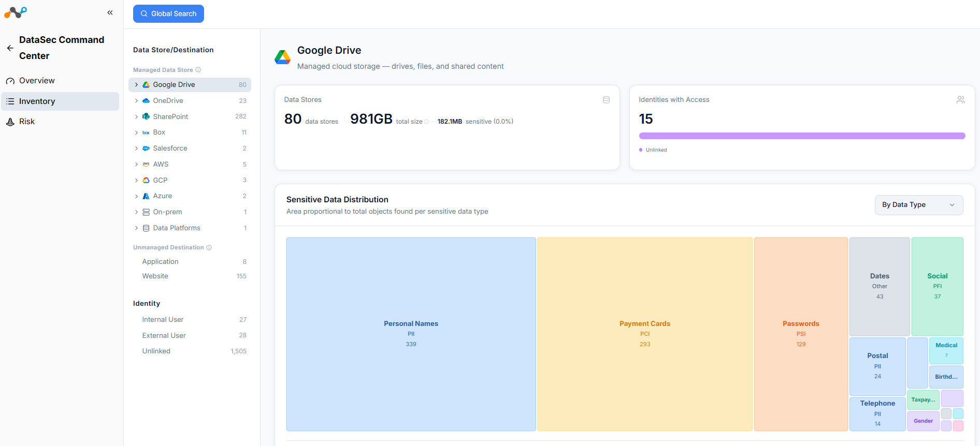
Task: Select Internal User under Identity
Action: click(190, 320)
